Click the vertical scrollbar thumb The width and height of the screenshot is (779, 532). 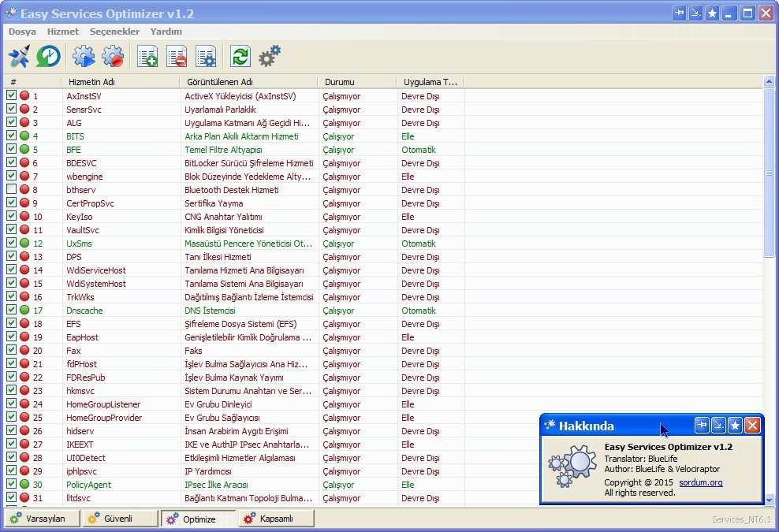[x=769, y=173]
